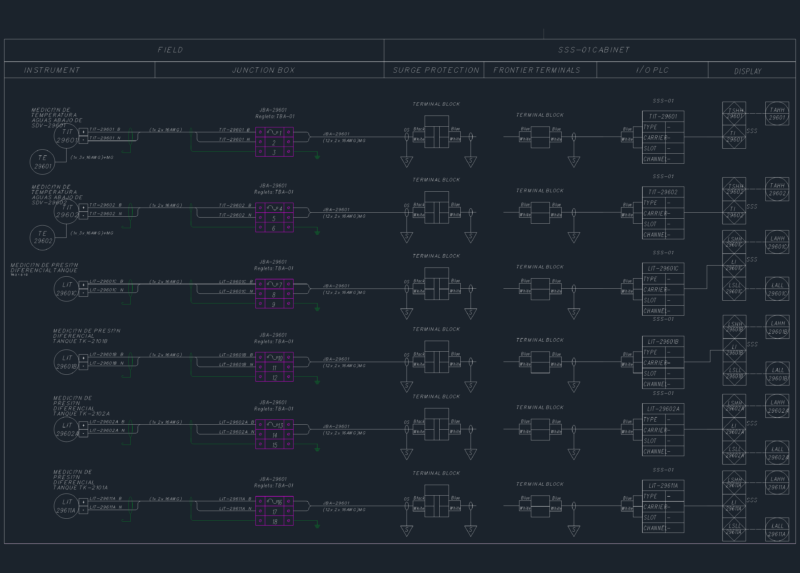The image size is (800, 573).
Task: Click the TIT-29602 PLC box title
Action: point(663,192)
